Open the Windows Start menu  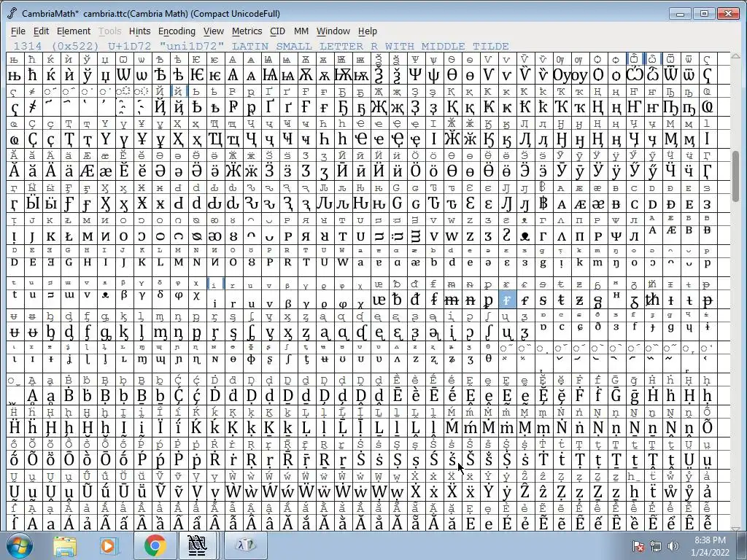pos(20,545)
